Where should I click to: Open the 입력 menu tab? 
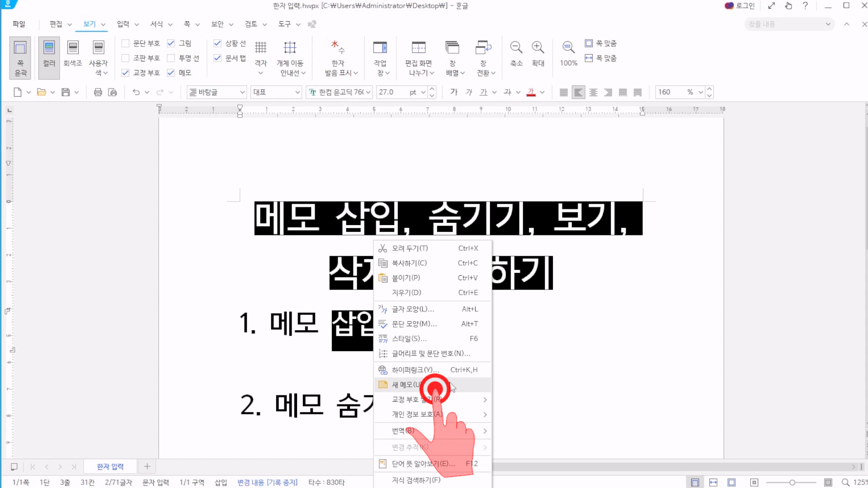pos(123,24)
